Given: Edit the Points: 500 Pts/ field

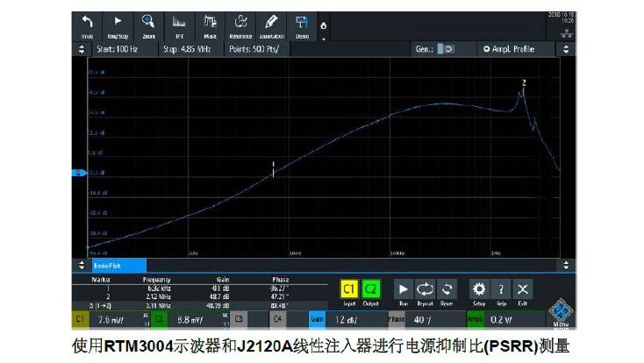Looking at the screenshot, I should click(x=257, y=49).
